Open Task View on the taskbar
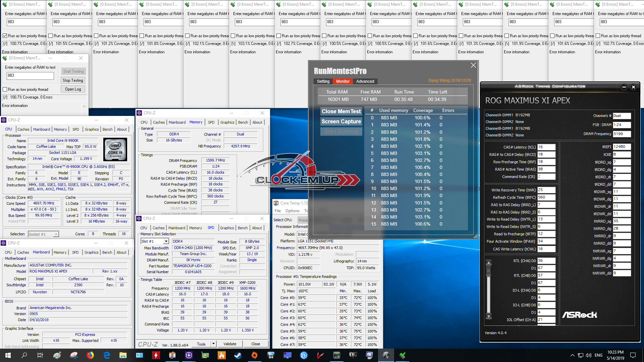The height and width of the screenshot is (362, 644). [40, 355]
